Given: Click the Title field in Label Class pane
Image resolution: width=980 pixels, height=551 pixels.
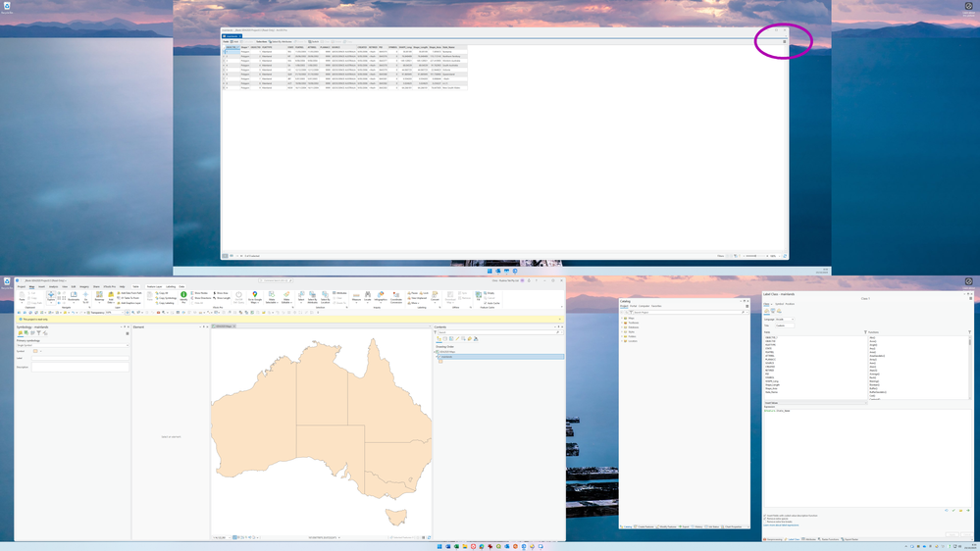Looking at the screenshot, I should [785, 326].
